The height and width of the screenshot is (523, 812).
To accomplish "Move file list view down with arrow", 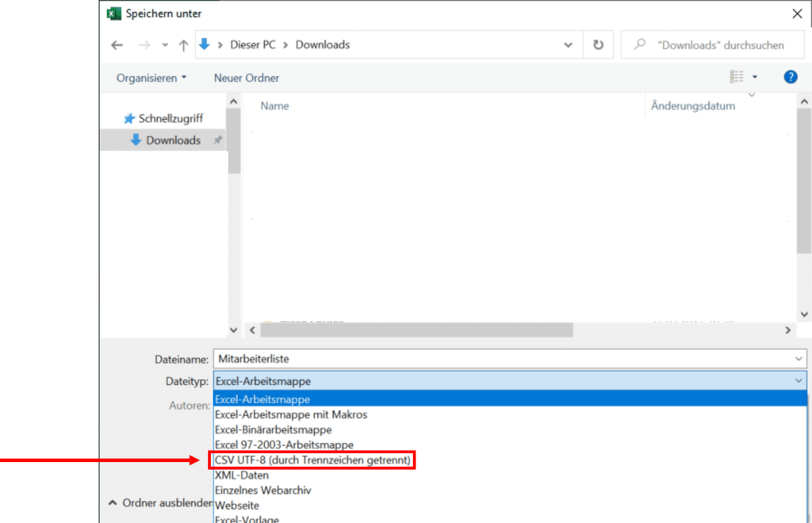I will [x=804, y=314].
